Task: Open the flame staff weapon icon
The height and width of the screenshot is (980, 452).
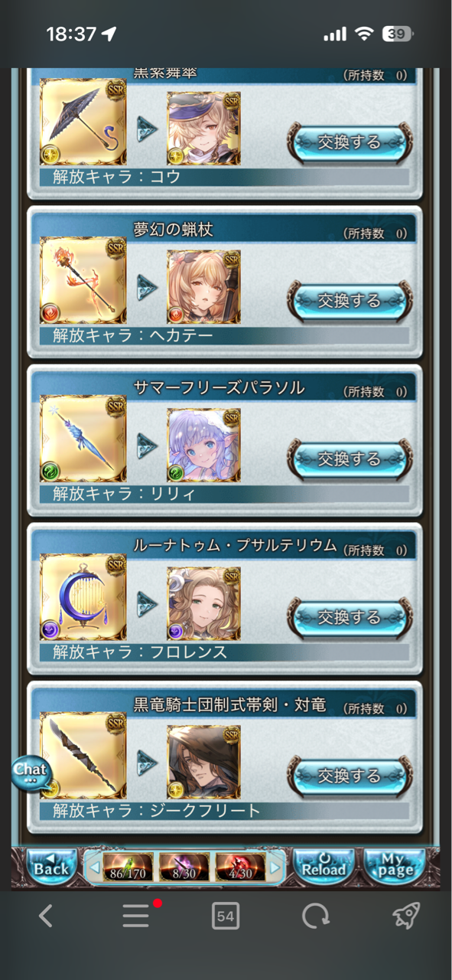Action: coord(83,281)
